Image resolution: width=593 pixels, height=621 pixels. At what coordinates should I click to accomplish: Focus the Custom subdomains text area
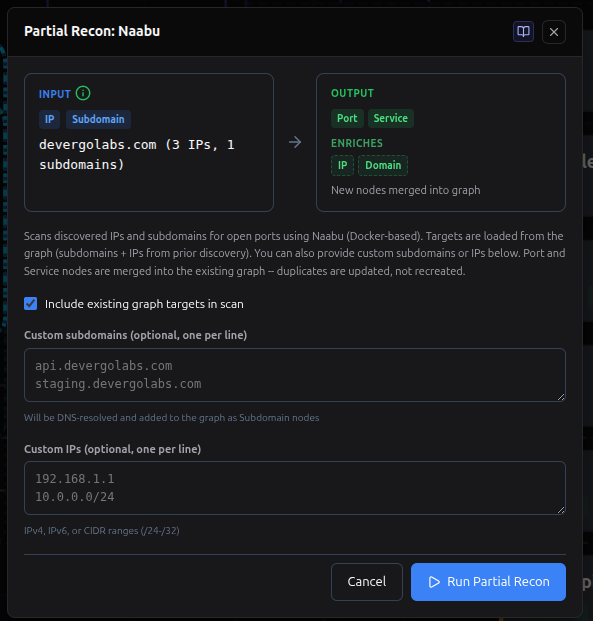pos(295,375)
